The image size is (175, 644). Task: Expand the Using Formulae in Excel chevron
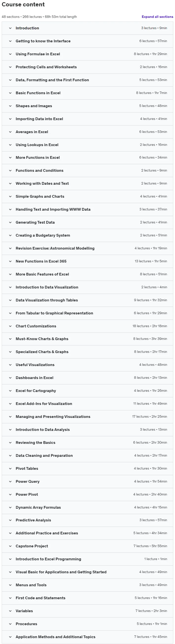[x=10, y=54]
